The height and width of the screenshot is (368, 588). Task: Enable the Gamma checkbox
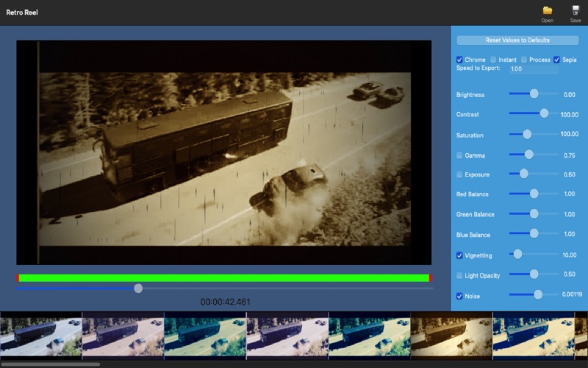(459, 155)
